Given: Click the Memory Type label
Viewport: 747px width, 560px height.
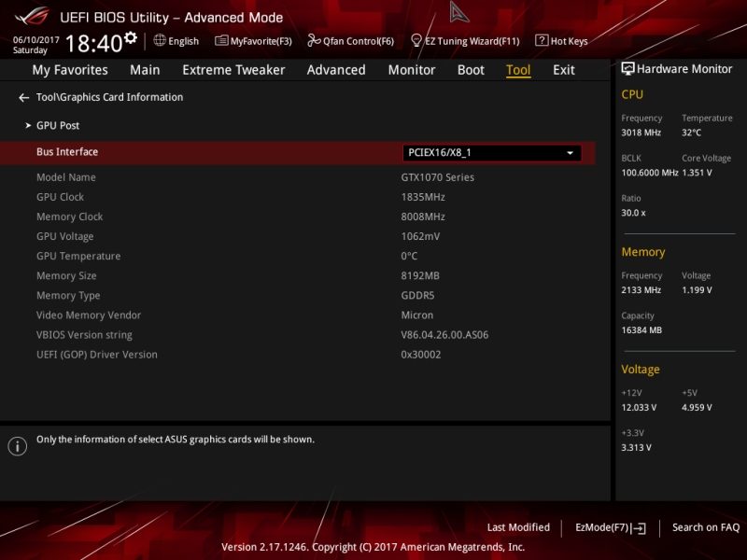Looking at the screenshot, I should [68, 295].
